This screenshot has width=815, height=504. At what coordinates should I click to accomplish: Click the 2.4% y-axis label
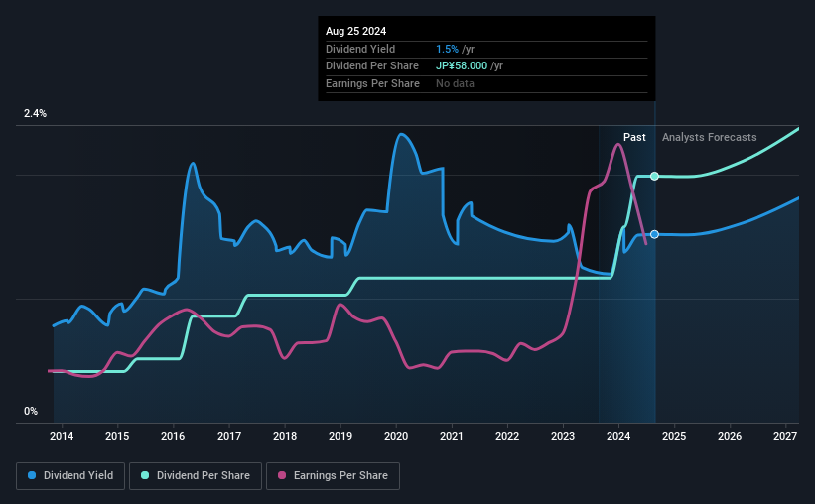(35, 113)
